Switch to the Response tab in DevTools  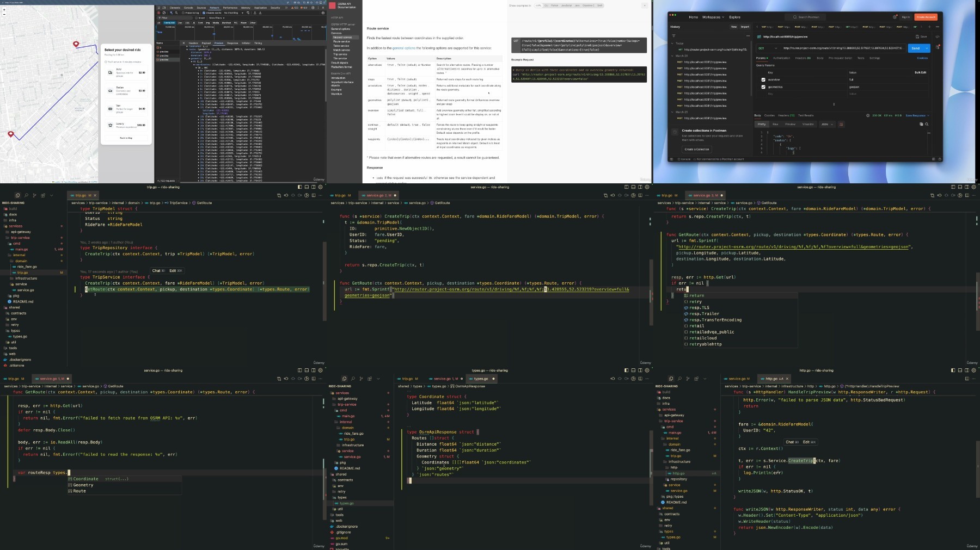pyautogui.click(x=232, y=43)
